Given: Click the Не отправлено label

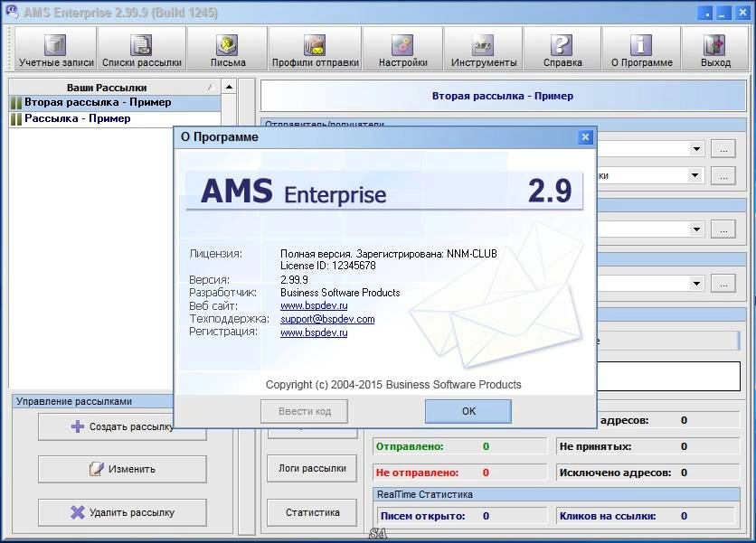Looking at the screenshot, I should pos(417,473).
